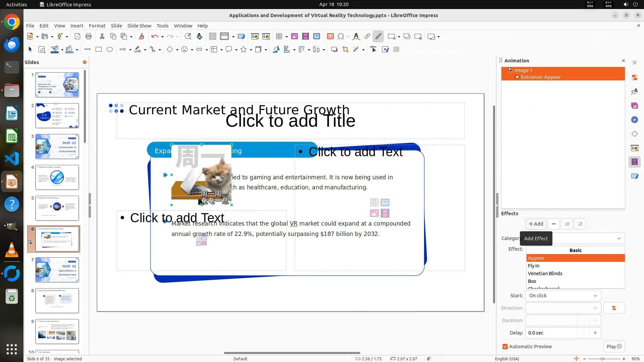
Task: Expand the Undo history dropdown arrow
Action: click(162, 37)
